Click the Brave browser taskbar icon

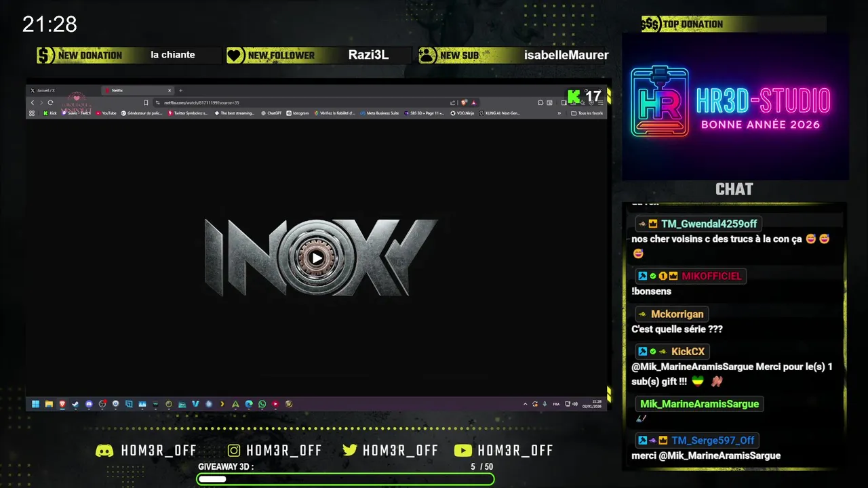pos(62,404)
